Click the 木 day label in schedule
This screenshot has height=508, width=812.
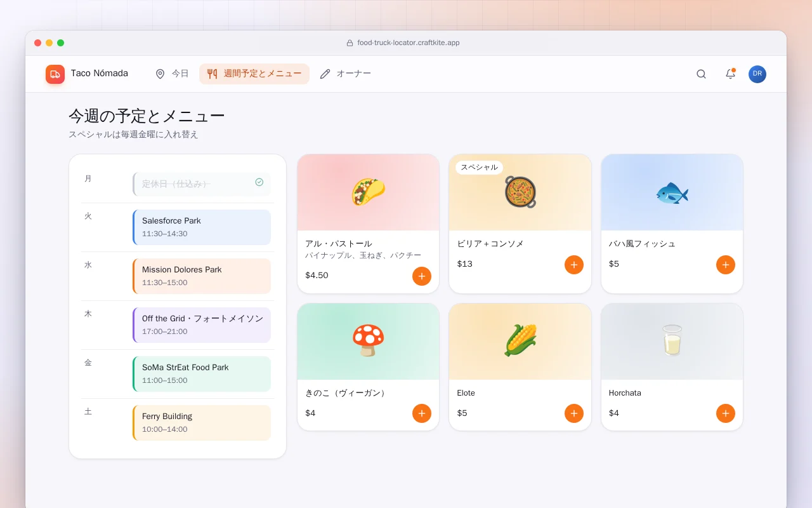[88, 314]
